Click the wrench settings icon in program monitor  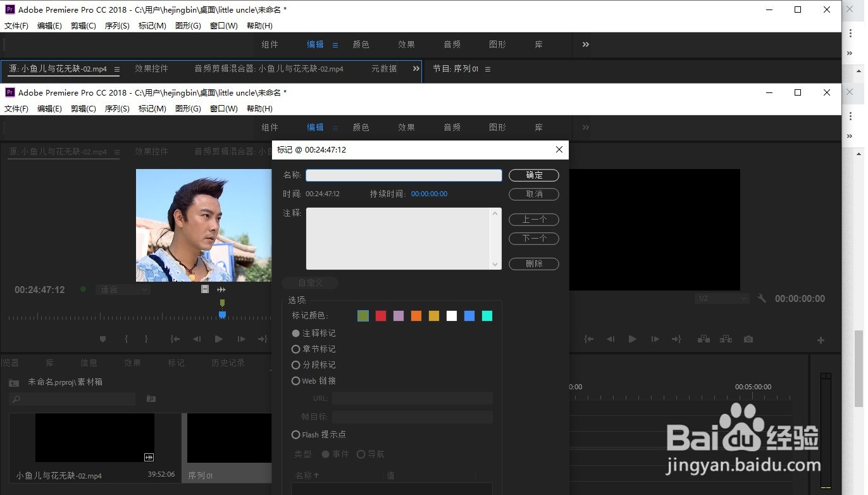point(762,298)
